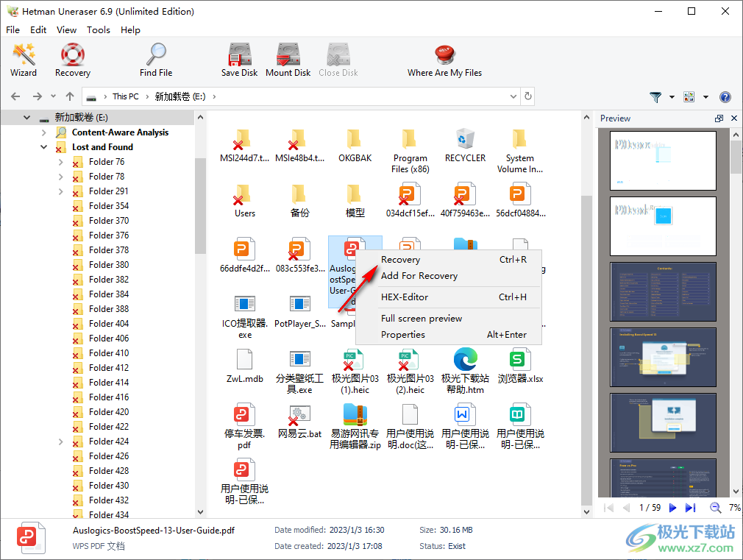Click the Save Disk toolbar icon
This screenshot has width=743, height=560.
pyautogui.click(x=239, y=60)
